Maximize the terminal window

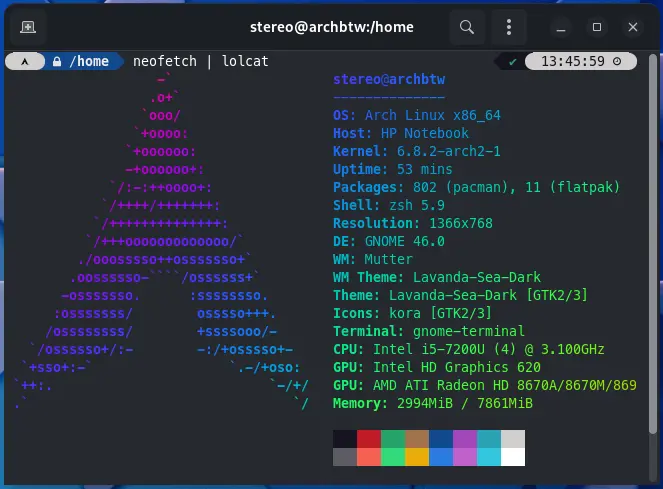(x=597, y=27)
